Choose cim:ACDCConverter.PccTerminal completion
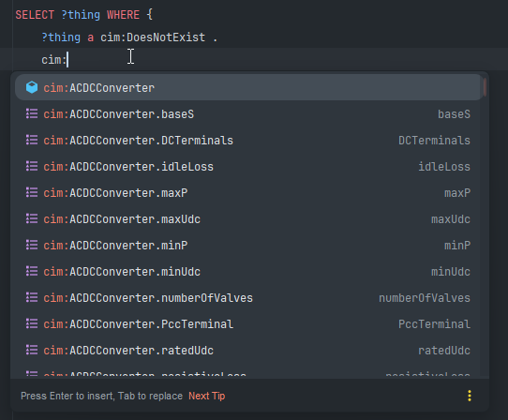Viewport: 508px width, 420px height. pos(248,324)
